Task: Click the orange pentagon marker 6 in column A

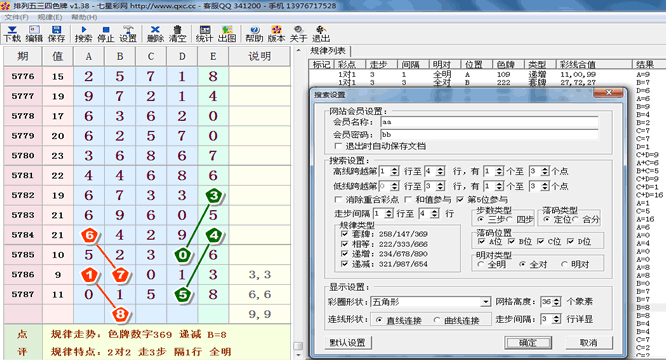Action: 89,235
